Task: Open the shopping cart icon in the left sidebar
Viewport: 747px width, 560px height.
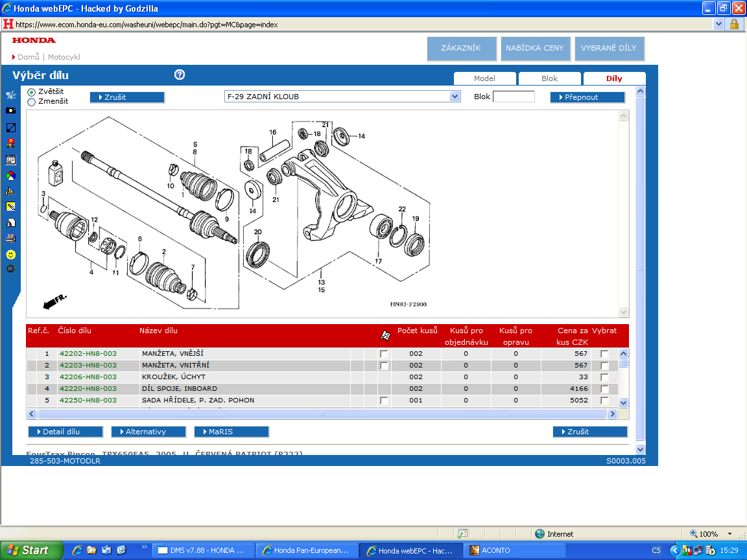Action: point(10,95)
